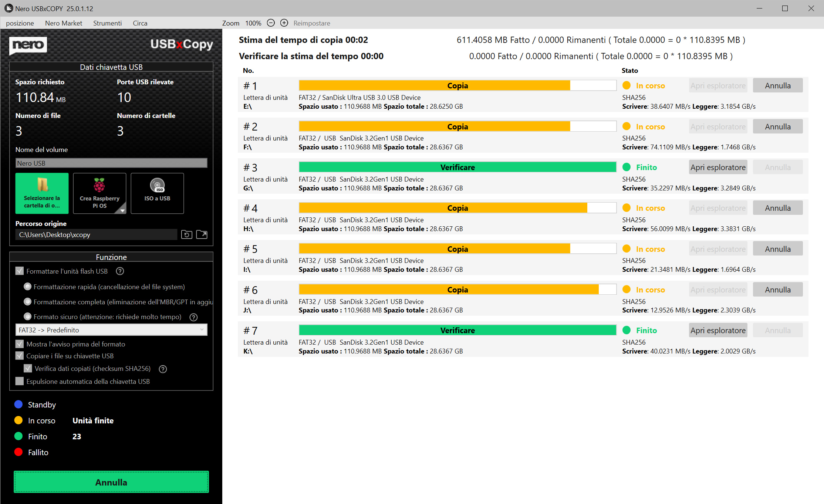Enable Espulsione automatica della chiavetta USB
824x504 pixels.
pos(20,381)
